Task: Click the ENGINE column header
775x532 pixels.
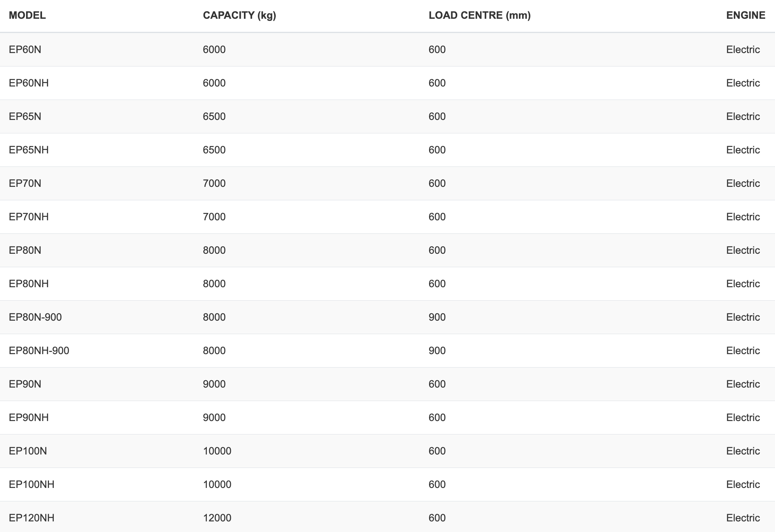Action: tap(745, 16)
